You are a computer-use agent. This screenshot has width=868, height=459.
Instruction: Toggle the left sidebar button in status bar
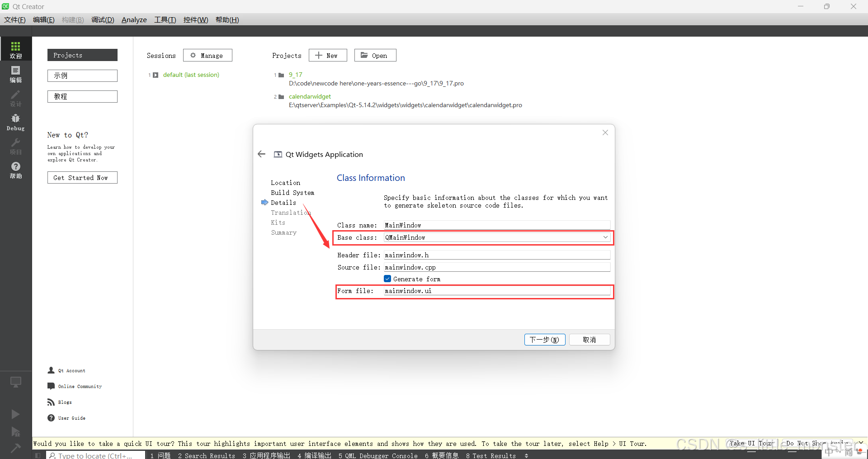click(38, 455)
